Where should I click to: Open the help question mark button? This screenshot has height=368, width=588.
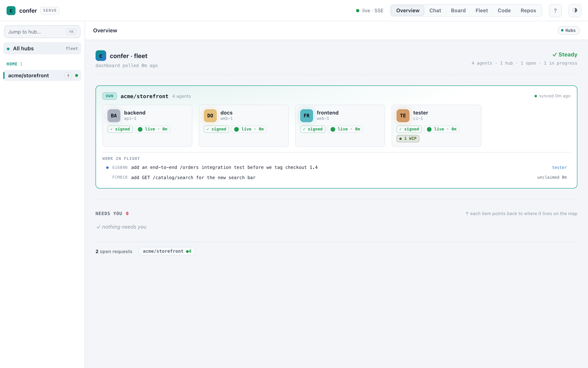pos(555,10)
